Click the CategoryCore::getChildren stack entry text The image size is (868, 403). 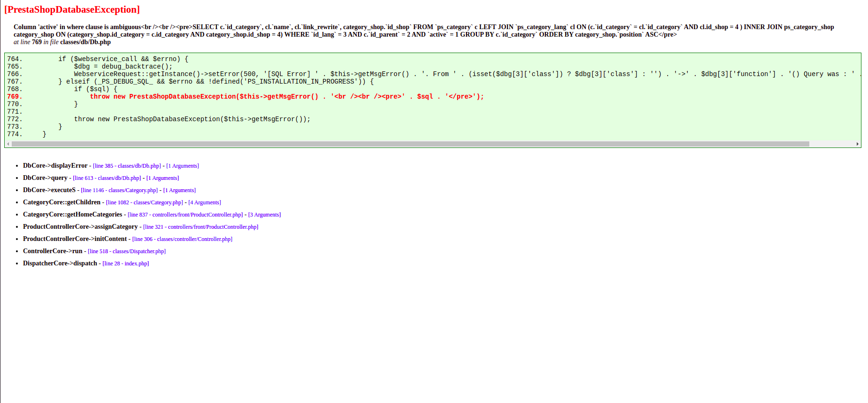click(x=62, y=202)
